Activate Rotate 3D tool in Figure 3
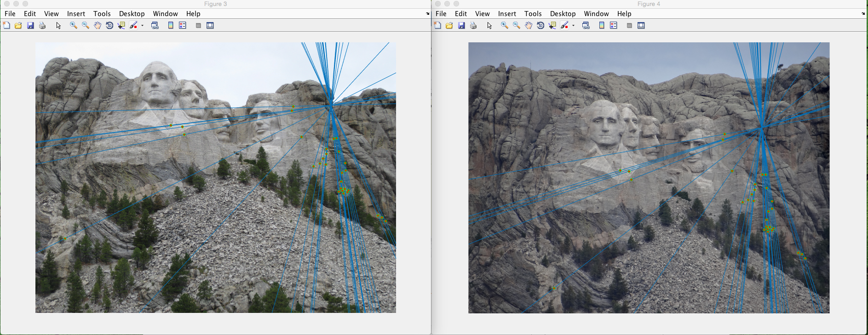Viewport: 868px width, 335px height. point(109,25)
